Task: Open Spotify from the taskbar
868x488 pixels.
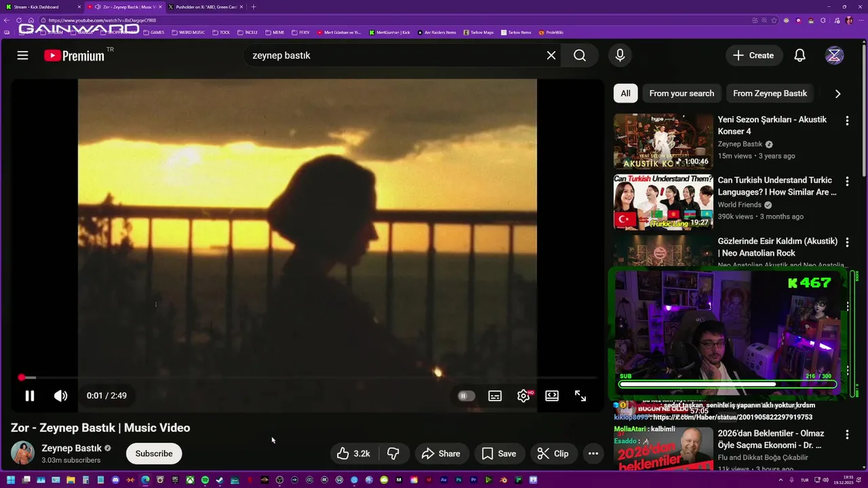Action: click(x=205, y=480)
